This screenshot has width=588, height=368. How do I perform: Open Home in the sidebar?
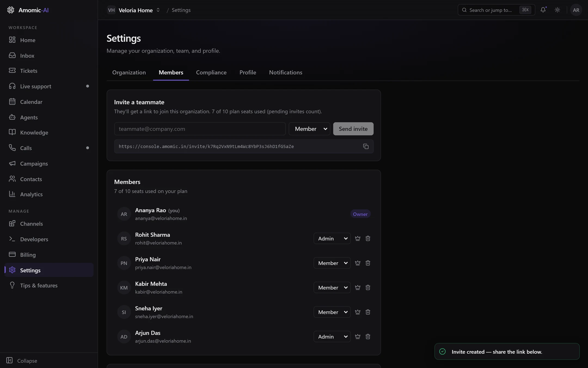pos(49,40)
